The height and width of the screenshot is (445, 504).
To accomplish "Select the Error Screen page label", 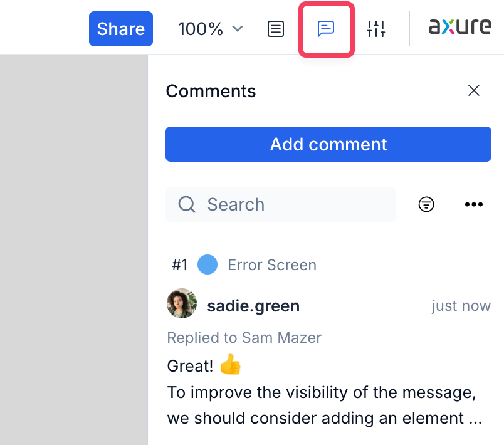I will [x=271, y=265].
